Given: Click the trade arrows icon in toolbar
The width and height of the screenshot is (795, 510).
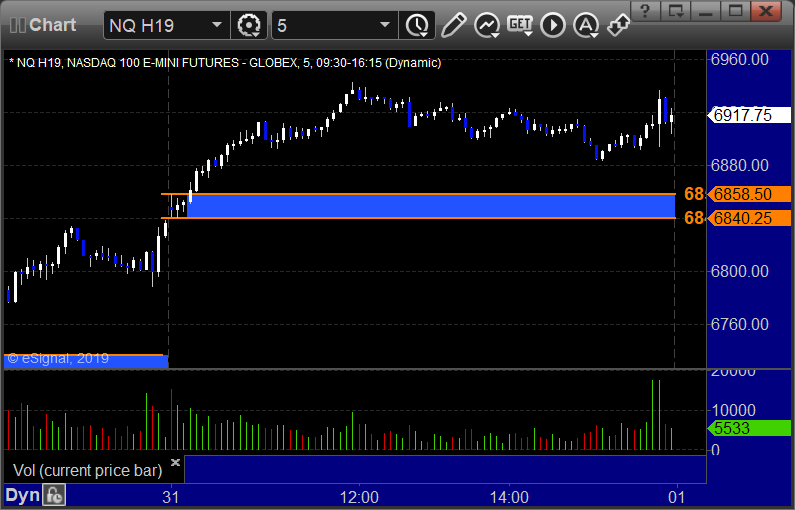Looking at the screenshot, I should tap(618, 25).
